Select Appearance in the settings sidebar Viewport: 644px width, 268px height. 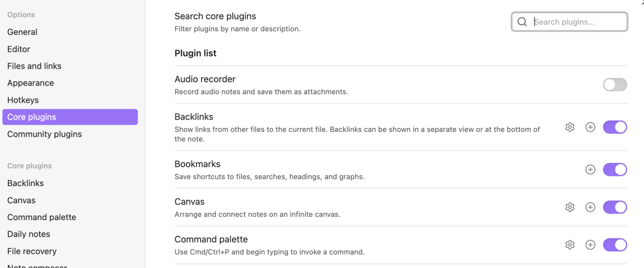pos(30,83)
